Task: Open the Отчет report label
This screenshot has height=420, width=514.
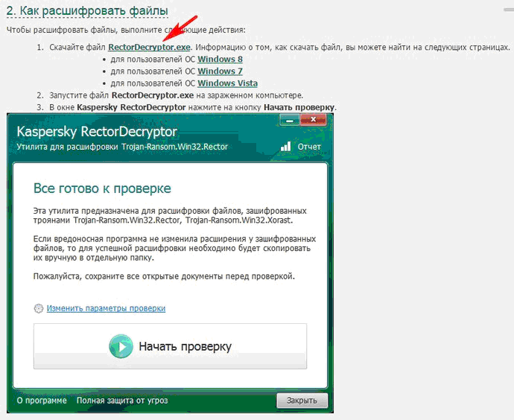Action: pyautogui.click(x=309, y=147)
